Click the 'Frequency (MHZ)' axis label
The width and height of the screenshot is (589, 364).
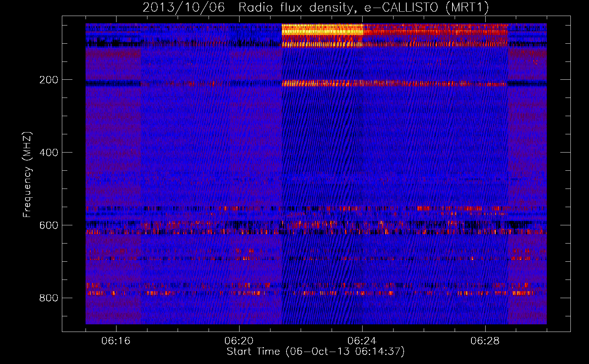(x=27, y=174)
